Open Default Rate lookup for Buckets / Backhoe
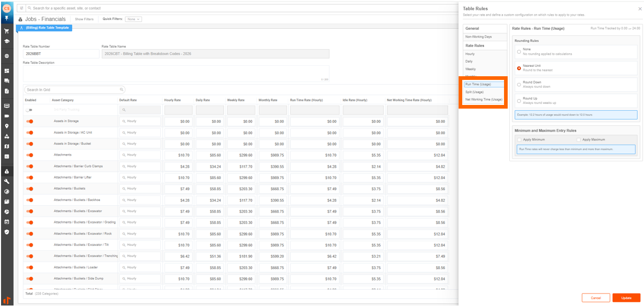This screenshot has height=306, width=644. pos(140,200)
